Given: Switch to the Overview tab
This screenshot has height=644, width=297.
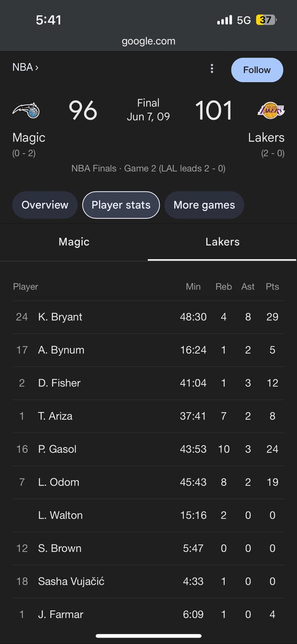Looking at the screenshot, I should click(45, 205).
